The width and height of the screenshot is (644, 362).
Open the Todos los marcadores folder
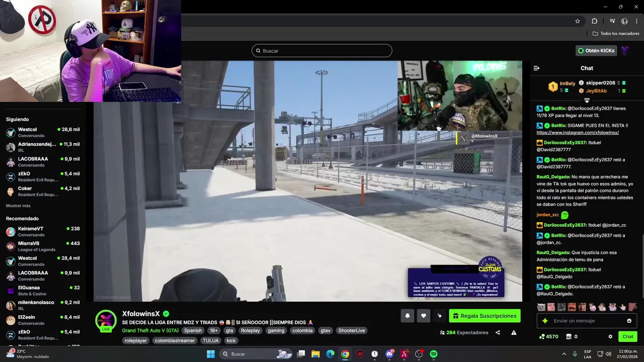616,34
